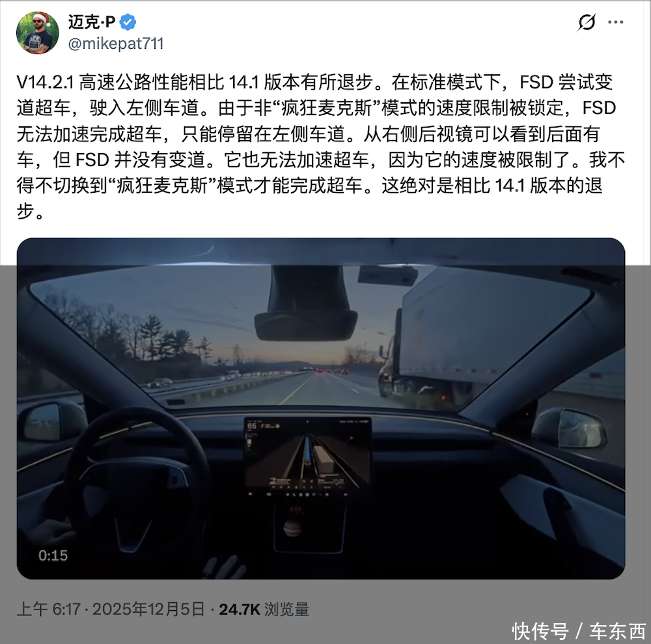
Task: Click the display name 迈克·P
Action: click(x=92, y=22)
